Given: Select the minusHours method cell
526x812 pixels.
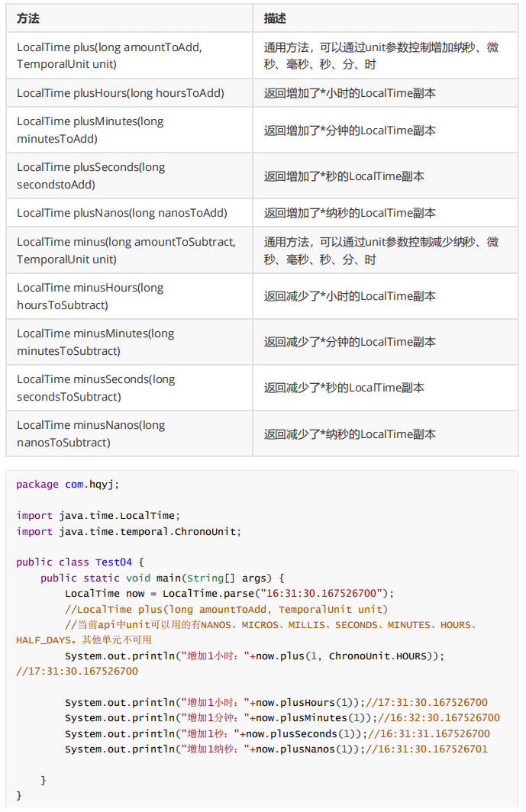Looking at the screenshot, I should [90, 296].
